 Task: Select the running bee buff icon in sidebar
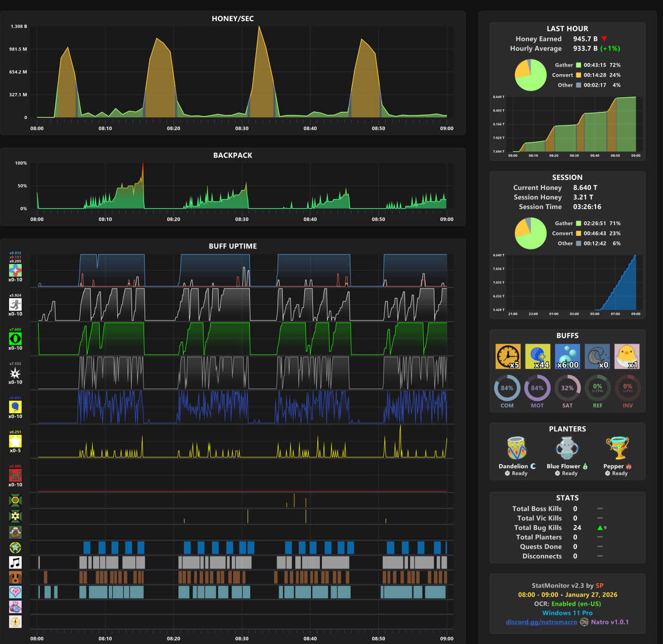click(15, 304)
